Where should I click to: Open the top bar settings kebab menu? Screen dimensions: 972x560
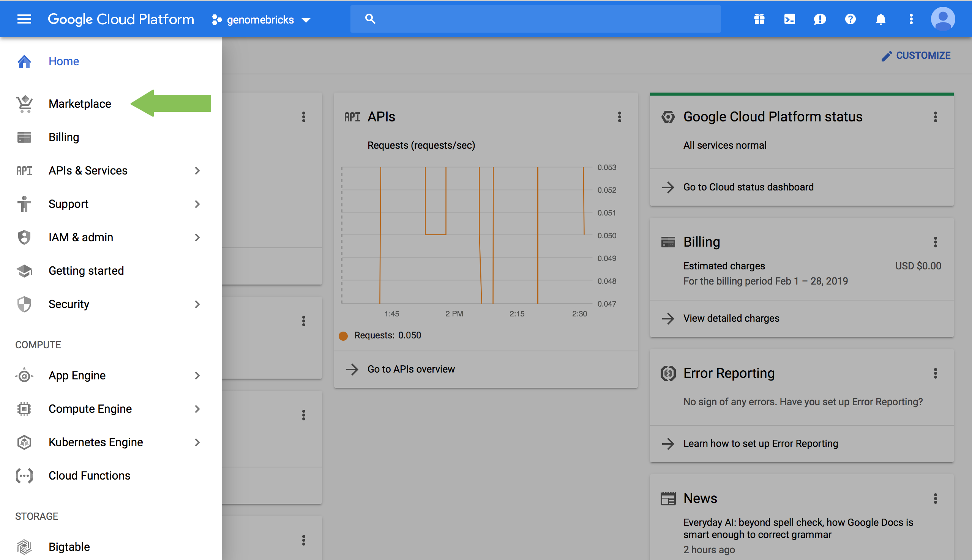[911, 19]
